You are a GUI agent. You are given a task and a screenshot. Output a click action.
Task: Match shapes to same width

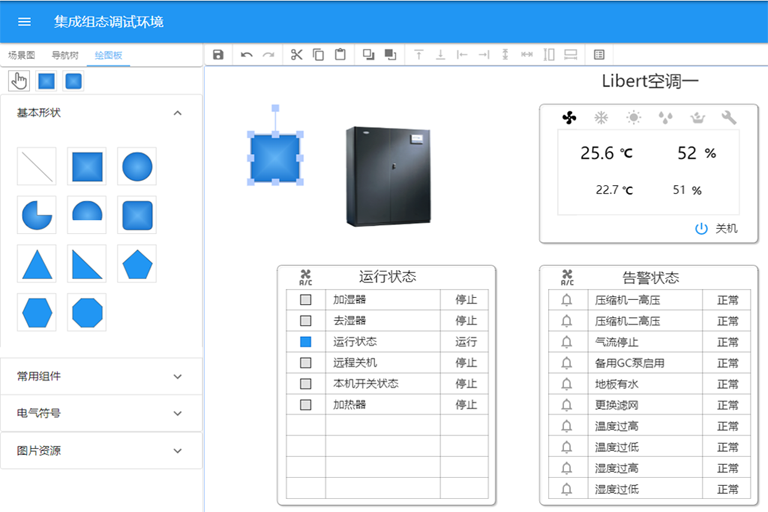click(x=571, y=54)
